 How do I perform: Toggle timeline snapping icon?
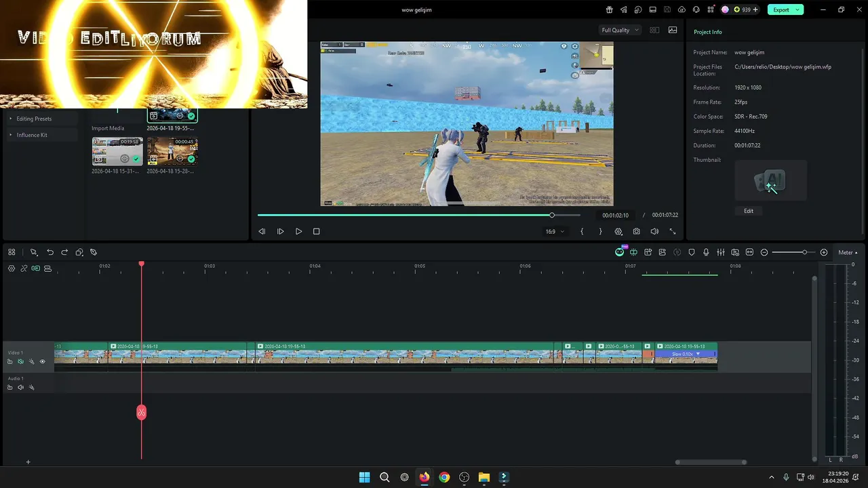click(x=47, y=268)
